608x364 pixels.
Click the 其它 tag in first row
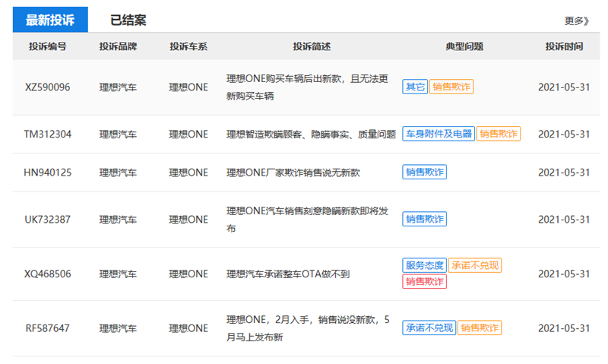(415, 87)
